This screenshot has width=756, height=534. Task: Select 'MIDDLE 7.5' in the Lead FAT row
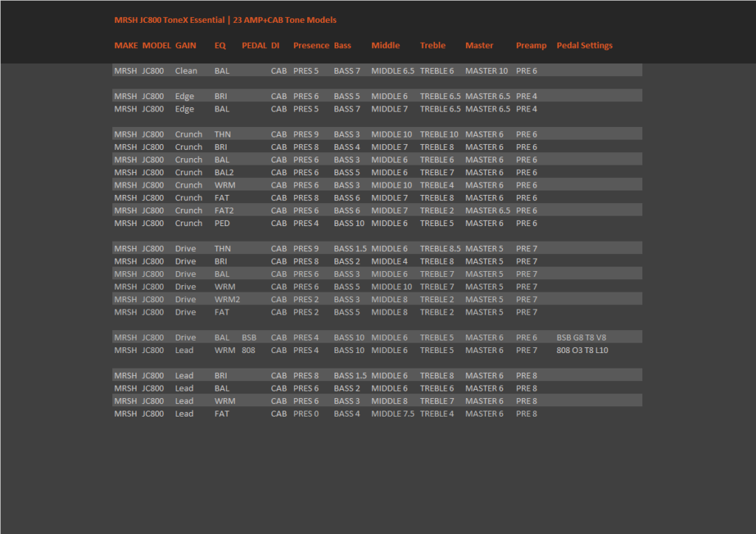[x=393, y=414]
